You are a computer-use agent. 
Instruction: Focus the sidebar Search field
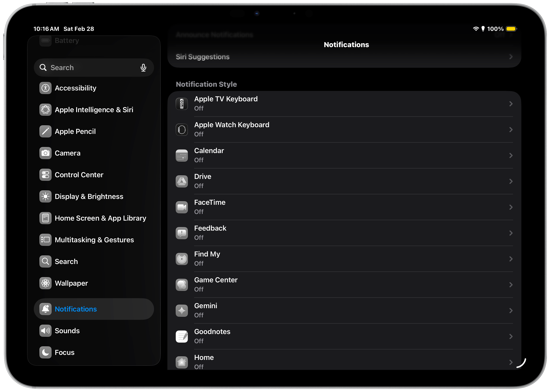(x=92, y=68)
